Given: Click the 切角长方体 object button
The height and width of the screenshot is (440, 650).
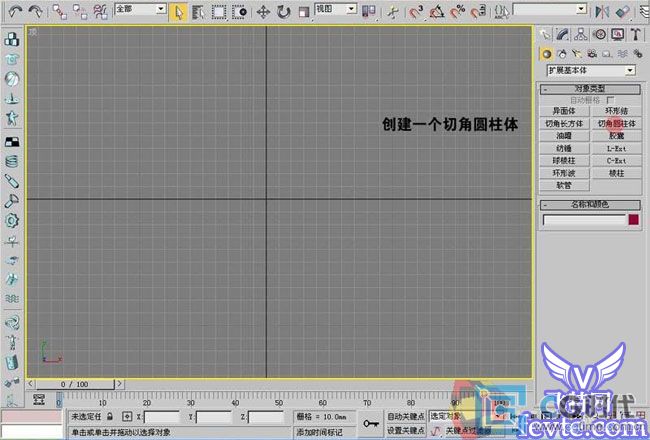Looking at the screenshot, I should (564, 124).
